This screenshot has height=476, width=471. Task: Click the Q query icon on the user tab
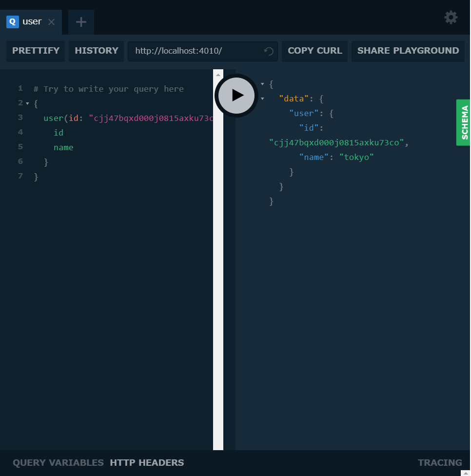[12, 21]
